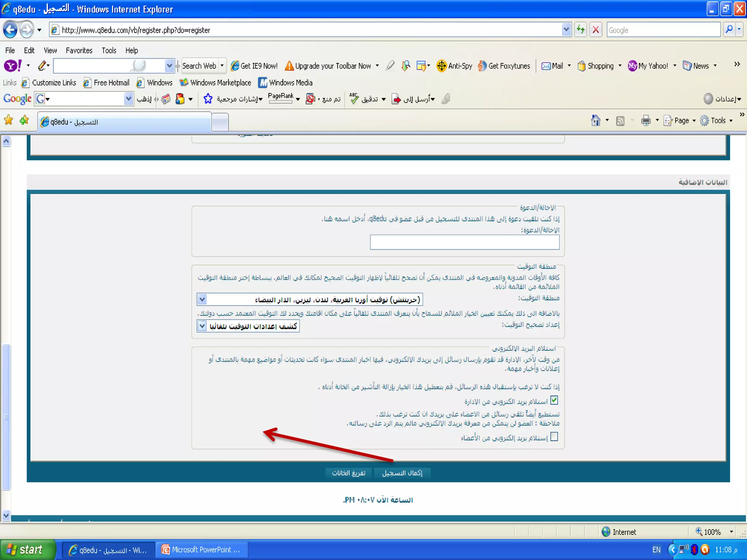
Task: Open the Tools menu in menu bar
Action: 109,50
